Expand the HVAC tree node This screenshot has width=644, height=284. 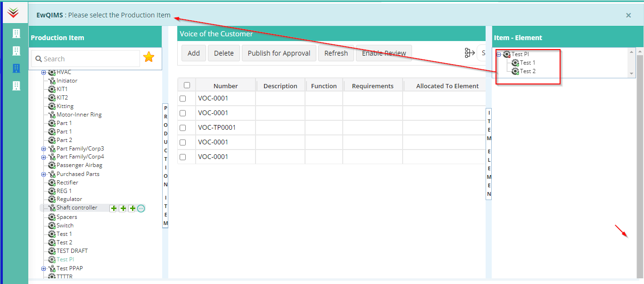[43, 72]
